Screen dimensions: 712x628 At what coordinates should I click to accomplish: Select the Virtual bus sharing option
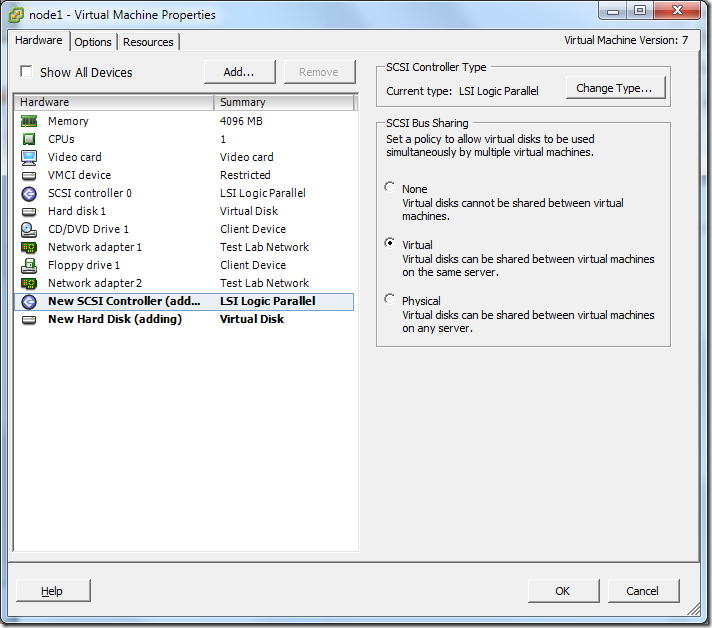tap(390, 243)
